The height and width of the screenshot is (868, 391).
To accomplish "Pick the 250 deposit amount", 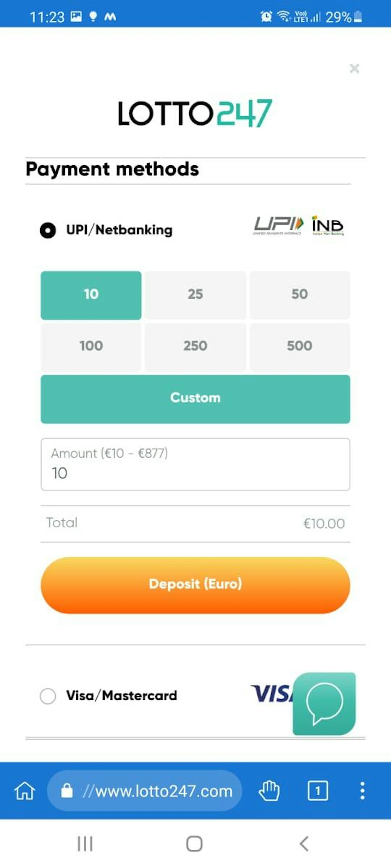I will tap(195, 346).
